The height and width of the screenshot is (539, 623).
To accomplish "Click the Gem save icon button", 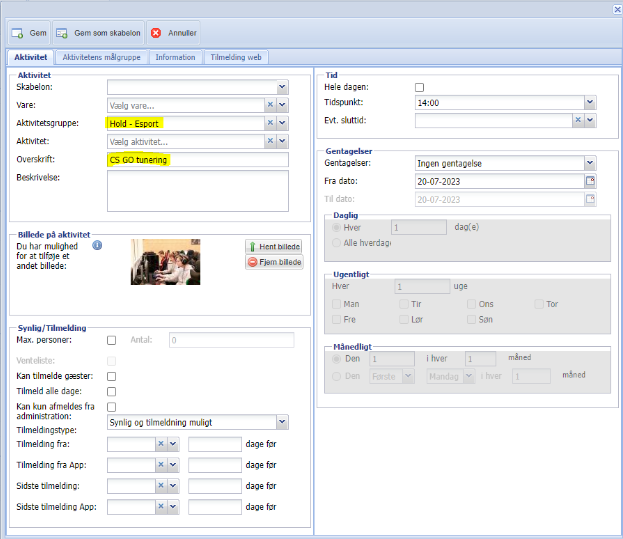I will coord(29,33).
